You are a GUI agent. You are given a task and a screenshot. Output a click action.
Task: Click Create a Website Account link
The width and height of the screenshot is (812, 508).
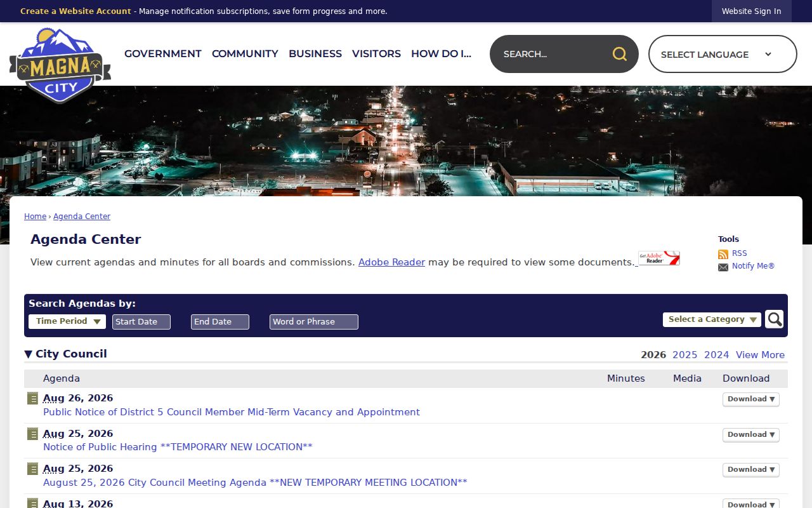[75, 11]
